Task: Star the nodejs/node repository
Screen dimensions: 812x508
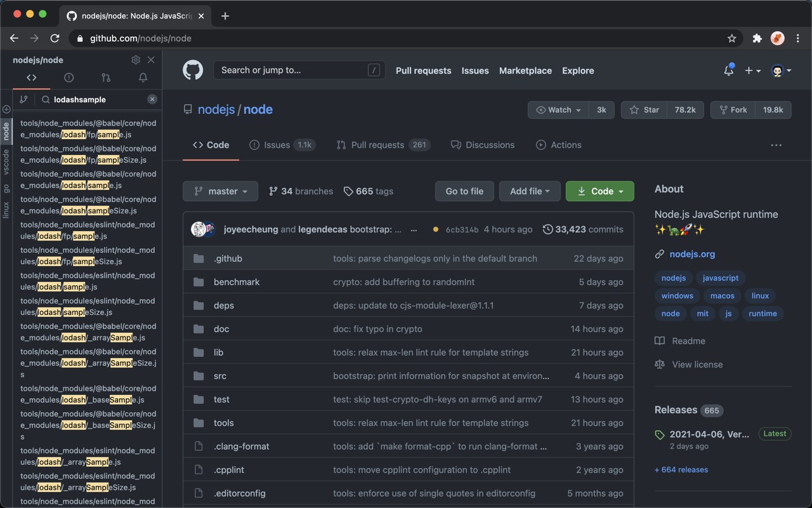Action: click(x=644, y=110)
